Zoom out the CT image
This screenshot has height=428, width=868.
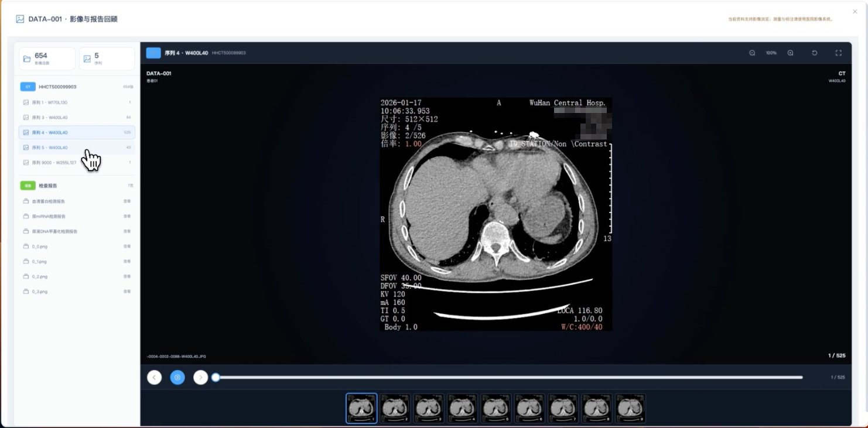click(752, 53)
